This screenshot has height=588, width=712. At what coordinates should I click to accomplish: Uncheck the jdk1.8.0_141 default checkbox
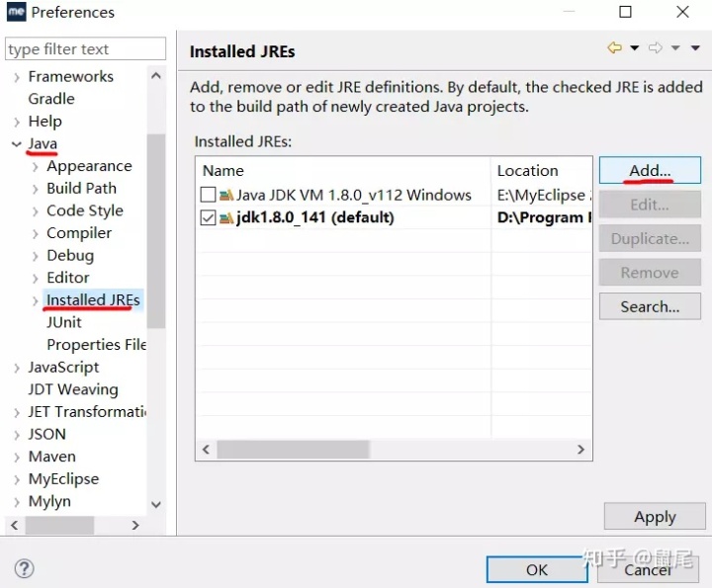tap(208, 217)
